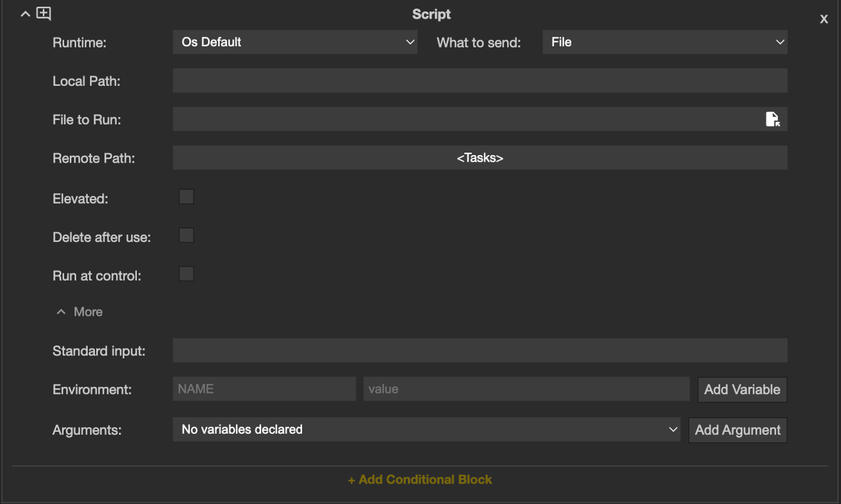
Task: Click the Script title text
Action: click(431, 14)
